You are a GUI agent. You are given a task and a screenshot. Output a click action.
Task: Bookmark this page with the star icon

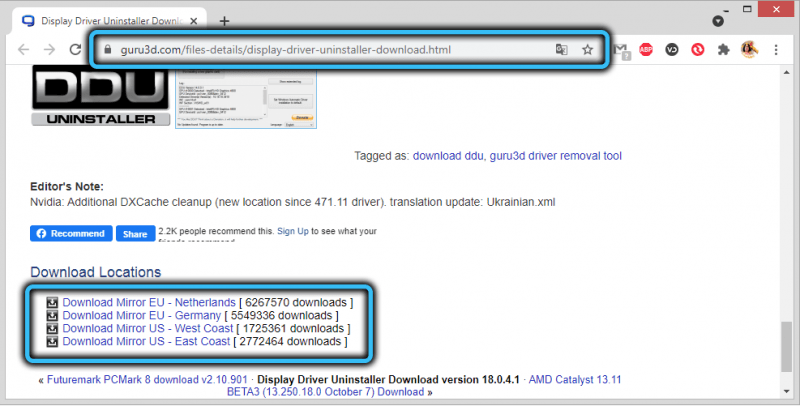pos(588,49)
